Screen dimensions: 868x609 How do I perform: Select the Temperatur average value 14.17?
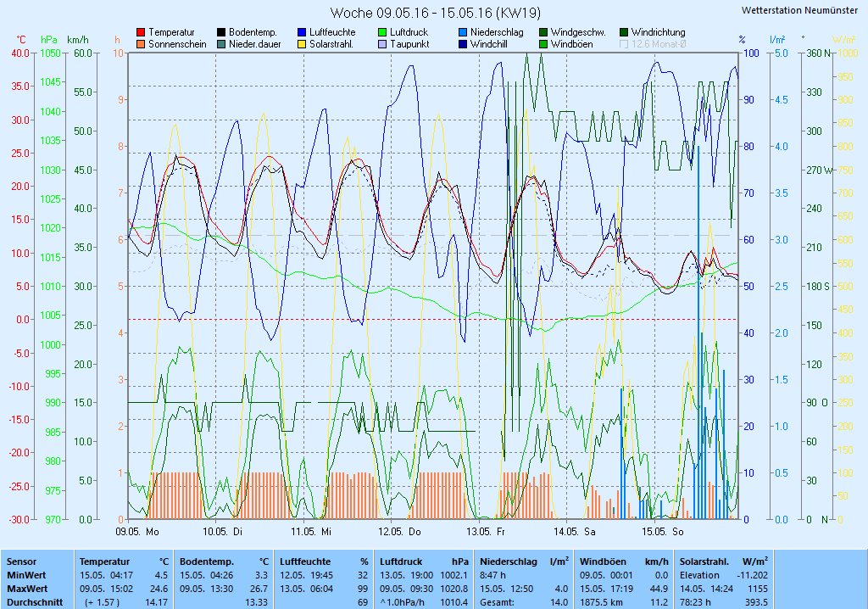(156, 602)
